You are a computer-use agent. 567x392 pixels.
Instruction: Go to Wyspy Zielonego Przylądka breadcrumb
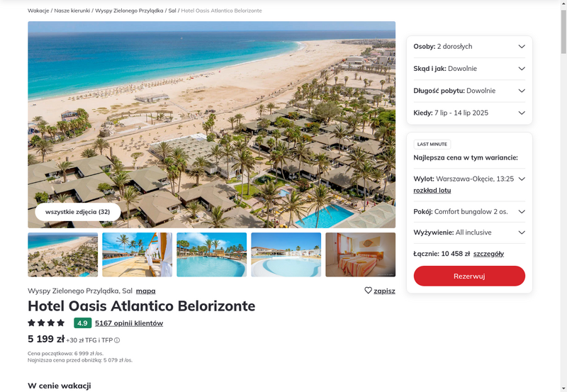point(129,11)
